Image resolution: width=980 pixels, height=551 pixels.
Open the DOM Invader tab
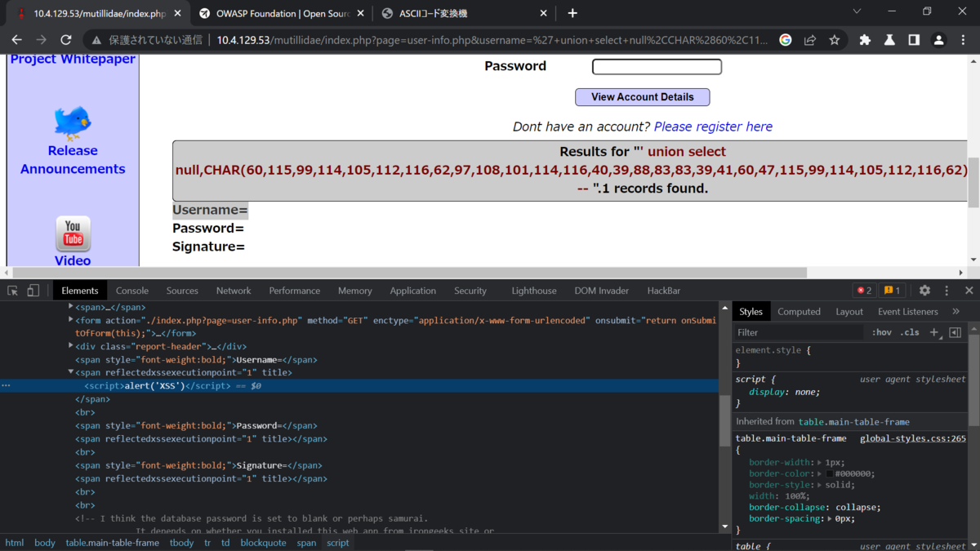click(x=602, y=291)
